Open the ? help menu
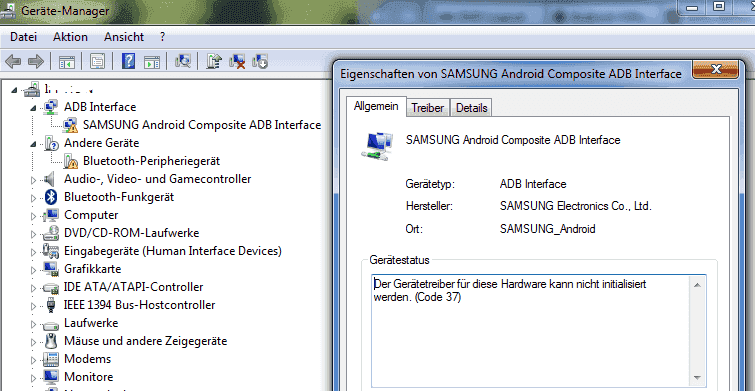Screen dimensions: 755x391 pos(163,37)
